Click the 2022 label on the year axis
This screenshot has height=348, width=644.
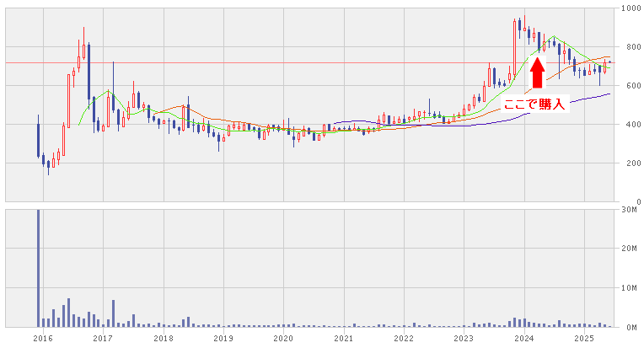pos(404,339)
